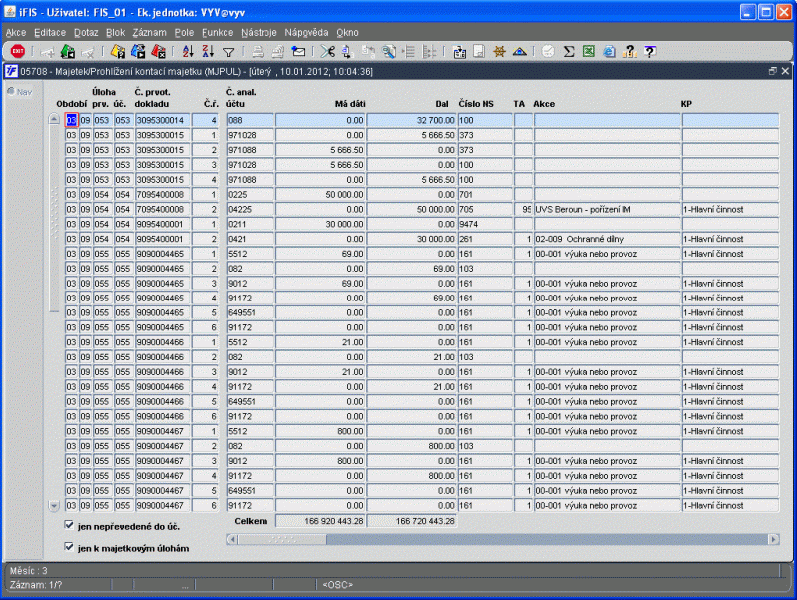Click the greyed print setup icon
The width and height of the screenshot is (797, 600).
click(278, 51)
